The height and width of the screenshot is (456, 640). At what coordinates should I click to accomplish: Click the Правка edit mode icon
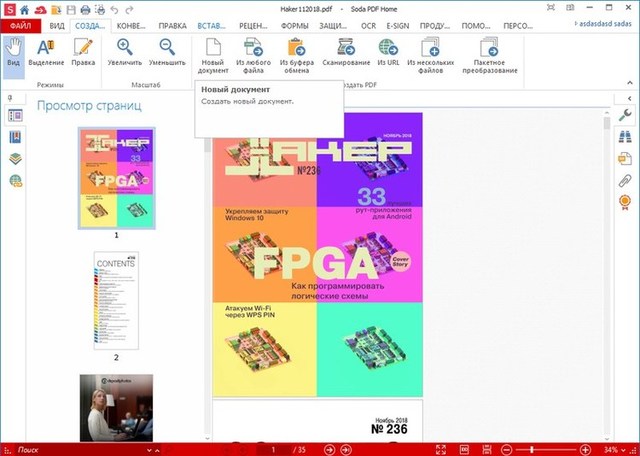[x=84, y=54]
